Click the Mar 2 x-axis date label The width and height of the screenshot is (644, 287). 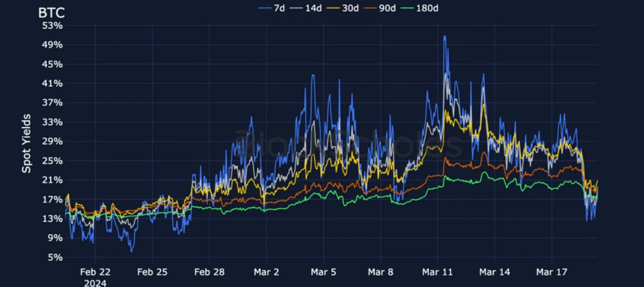(266, 272)
